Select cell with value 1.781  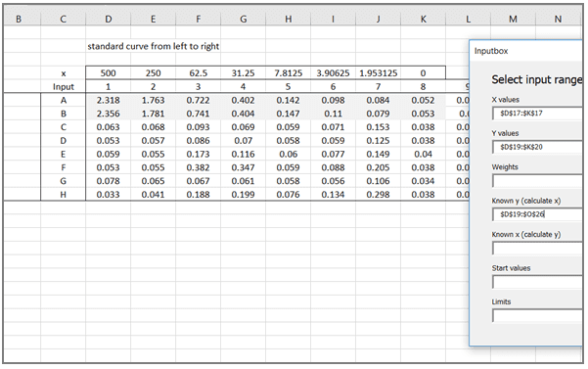(x=153, y=114)
